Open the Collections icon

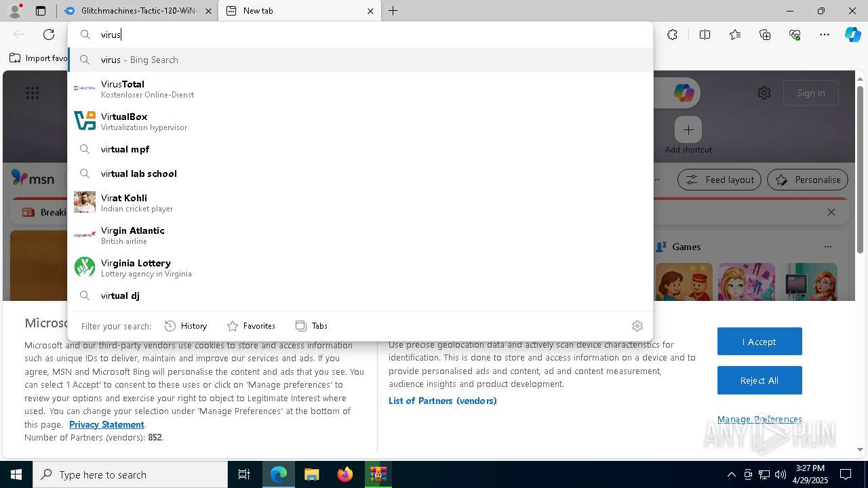[x=765, y=35]
